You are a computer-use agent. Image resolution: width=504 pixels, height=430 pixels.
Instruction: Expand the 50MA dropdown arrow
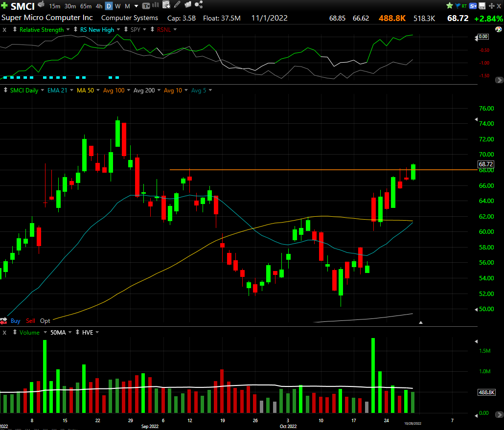70,332
